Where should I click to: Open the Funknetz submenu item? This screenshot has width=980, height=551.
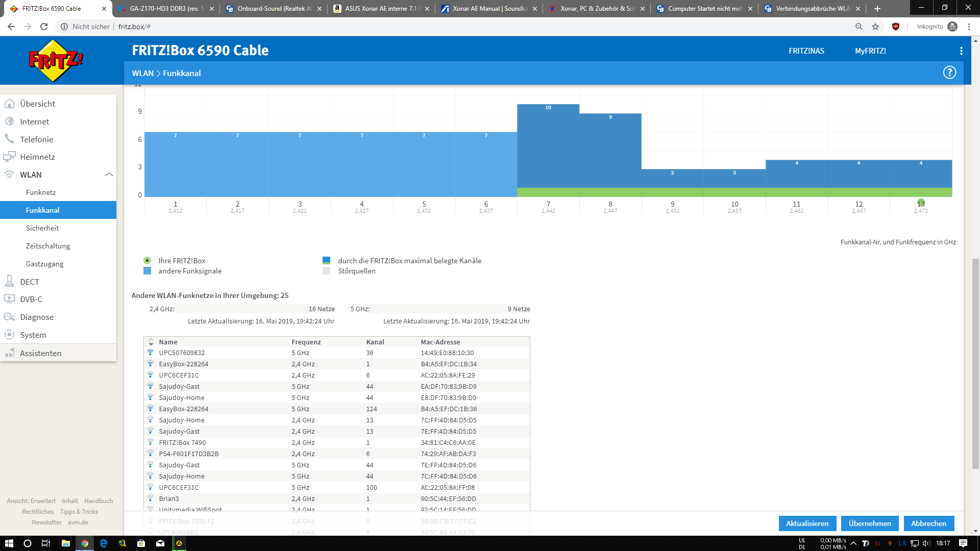click(41, 192)
